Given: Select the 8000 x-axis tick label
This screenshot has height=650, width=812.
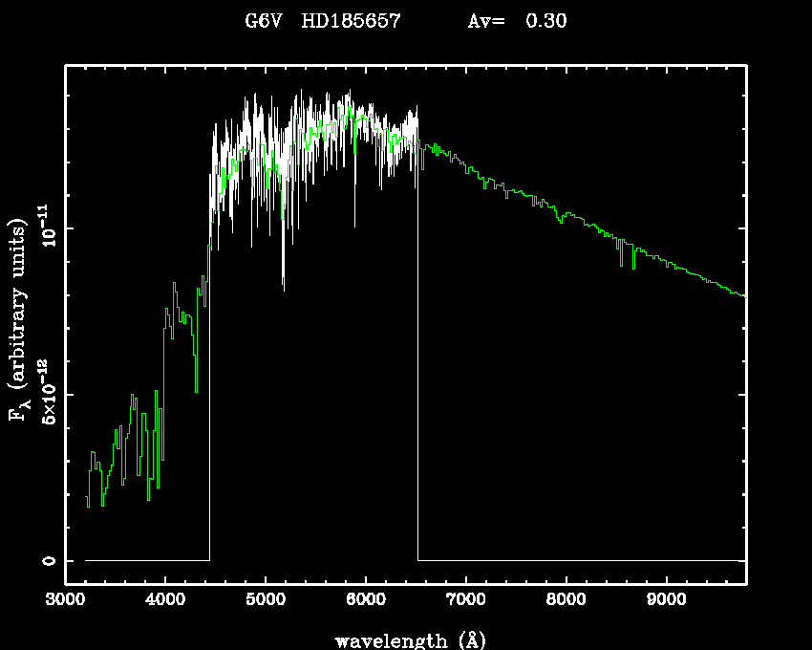Looking at the screenshot, I should 566,599.
